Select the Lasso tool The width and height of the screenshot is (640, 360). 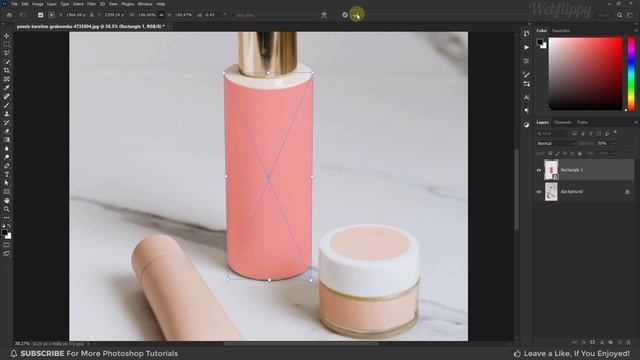click(x=7, y=53)
